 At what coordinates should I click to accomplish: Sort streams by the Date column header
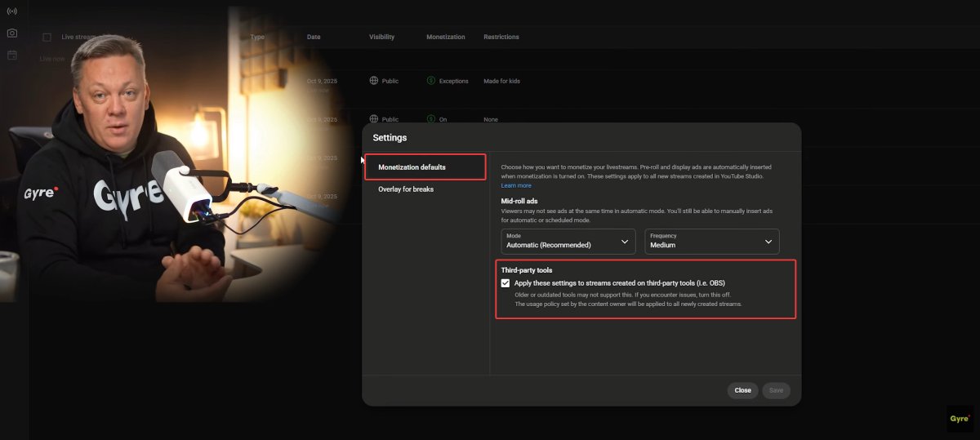point(314,37)
